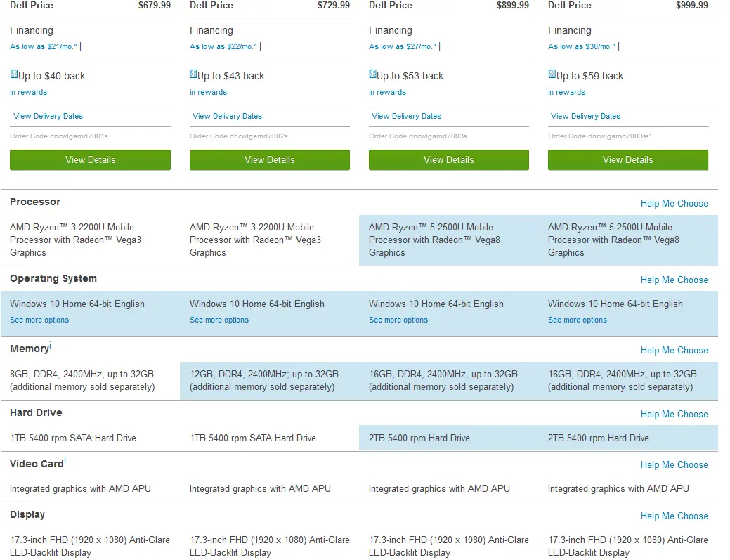Viewport: 730px width, 560px height.
Task: See more OS options in fourth column
Action: [578, 320]
